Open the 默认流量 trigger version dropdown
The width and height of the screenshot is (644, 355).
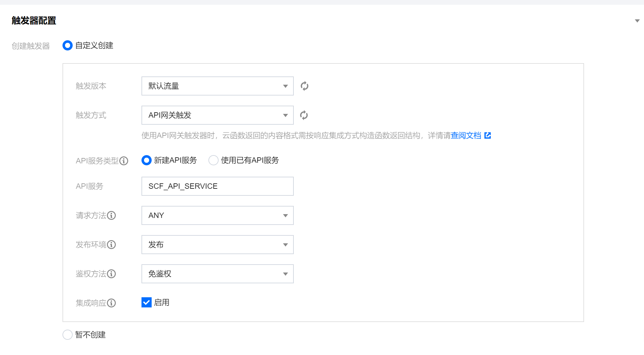pos(217,86)
